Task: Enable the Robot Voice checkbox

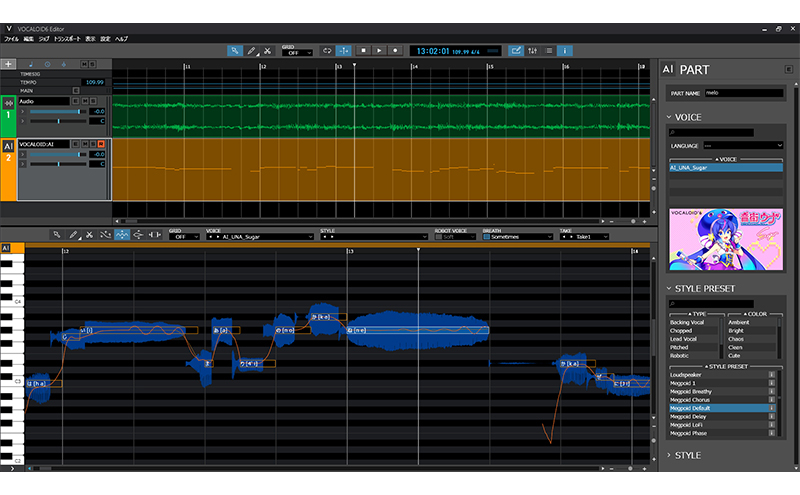Action: 436,237
